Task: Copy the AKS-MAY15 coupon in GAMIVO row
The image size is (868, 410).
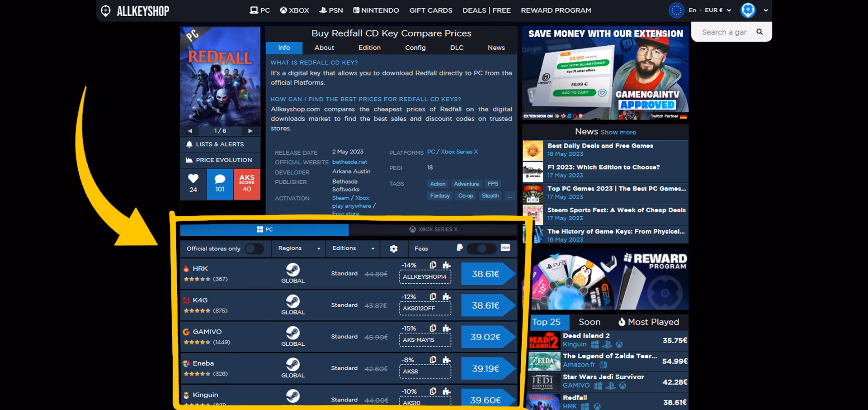Action: [433, 329]
